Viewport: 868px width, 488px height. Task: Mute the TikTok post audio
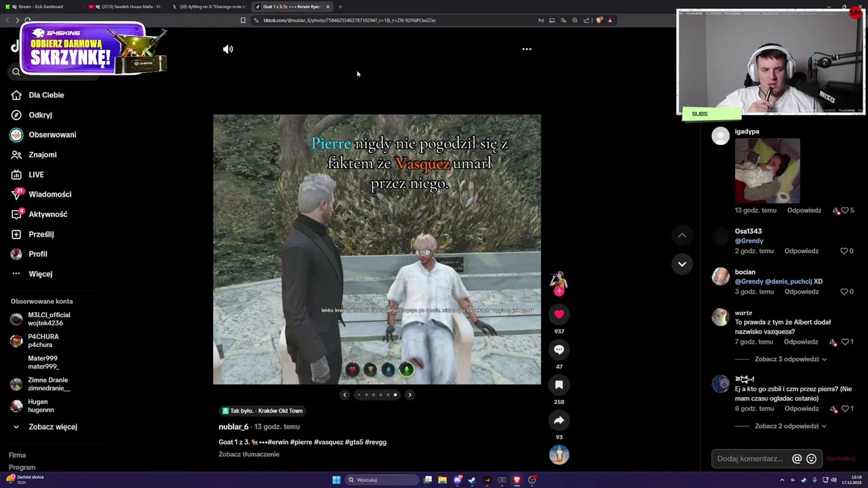coord(228,49)
